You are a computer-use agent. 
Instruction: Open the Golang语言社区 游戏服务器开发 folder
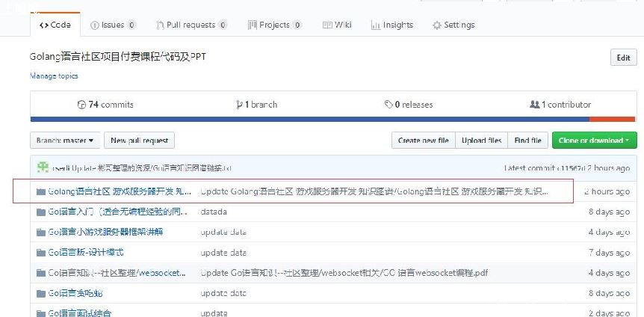[120, 191]
